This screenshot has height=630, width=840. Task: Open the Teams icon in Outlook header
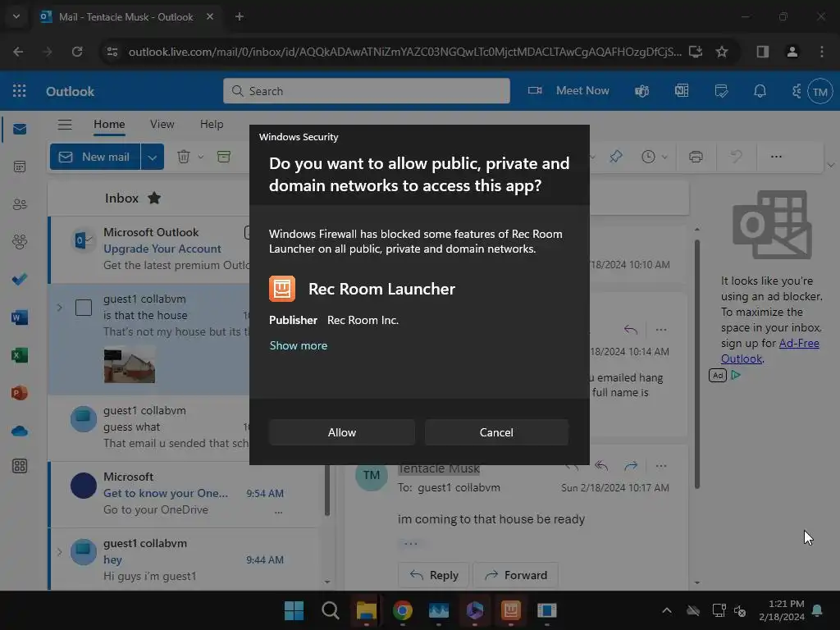[641, 91]
